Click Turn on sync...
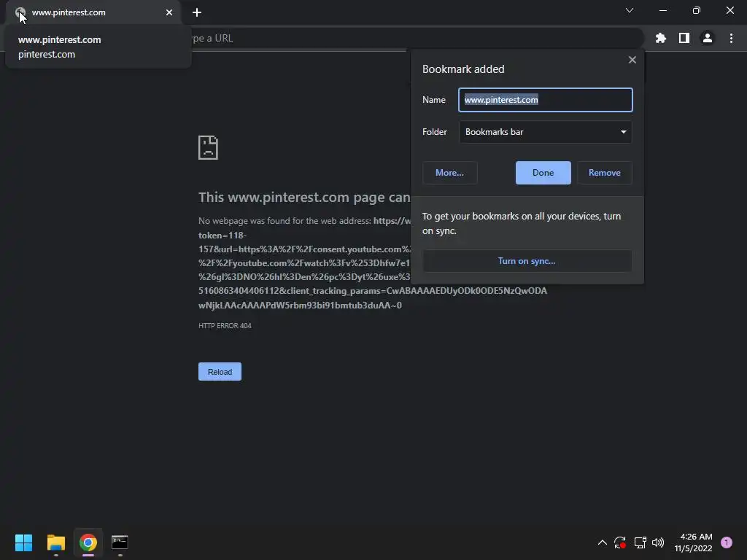 [527, 261]
